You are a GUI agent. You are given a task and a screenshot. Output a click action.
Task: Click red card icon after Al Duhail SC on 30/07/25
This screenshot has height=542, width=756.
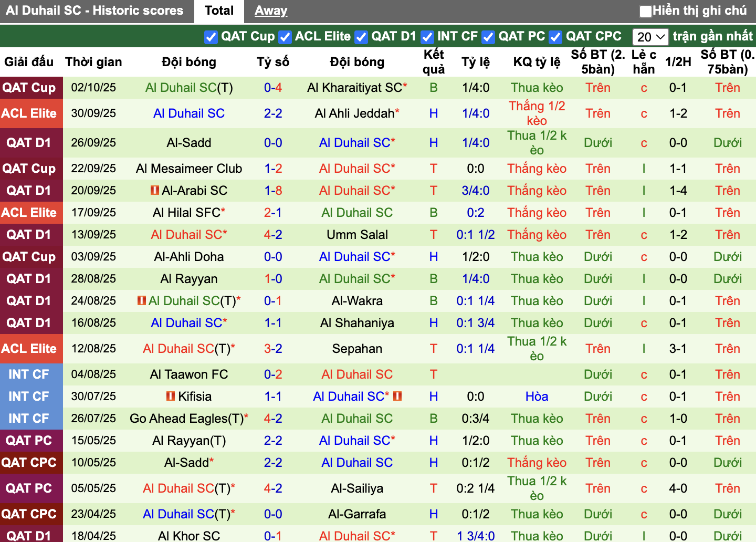[397, 396]
